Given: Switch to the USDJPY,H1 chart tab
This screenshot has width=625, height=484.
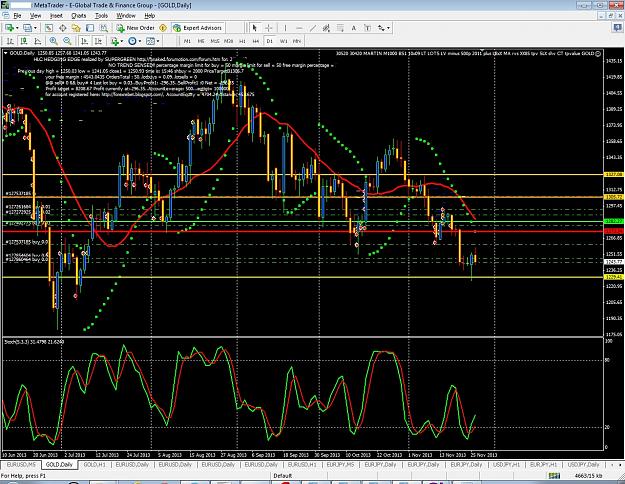Looking at the screenshot, I should tap(506, 465).
